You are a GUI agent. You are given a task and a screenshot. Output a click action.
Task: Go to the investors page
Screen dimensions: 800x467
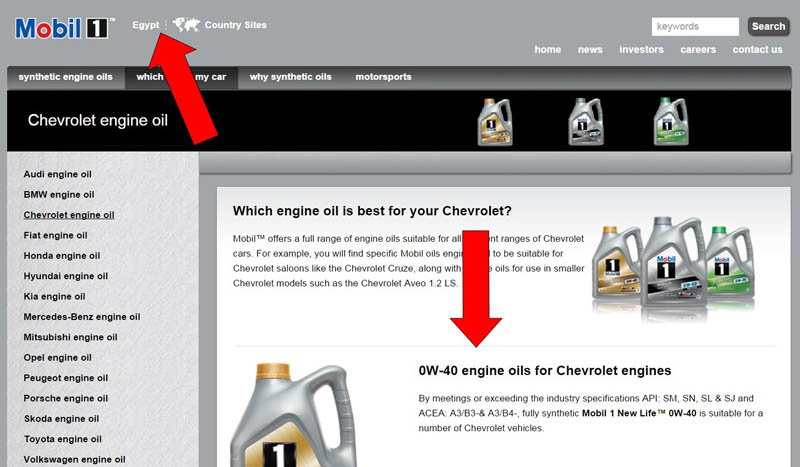(x=641, y=50)
